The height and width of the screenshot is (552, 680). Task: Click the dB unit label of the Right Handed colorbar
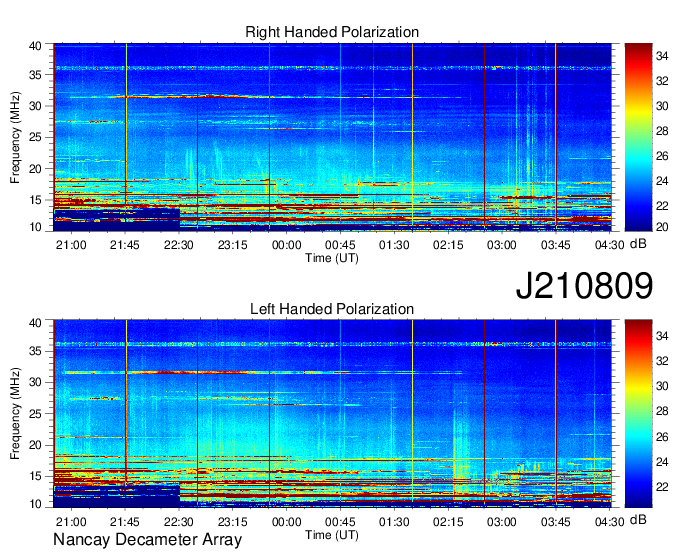pos(638,244)
